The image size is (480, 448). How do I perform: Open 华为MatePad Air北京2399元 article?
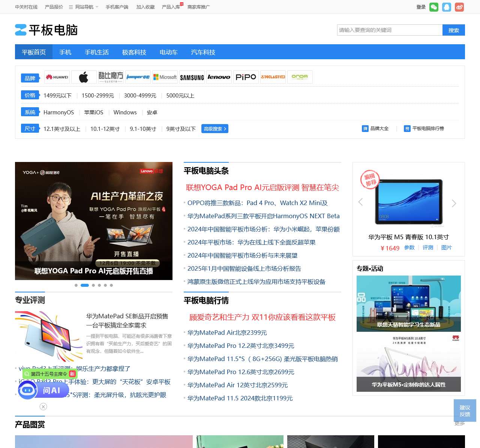pos(227,333)
